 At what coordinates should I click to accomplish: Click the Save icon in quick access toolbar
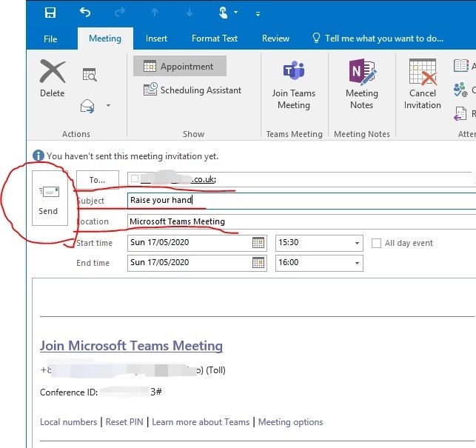click(50, 13)
